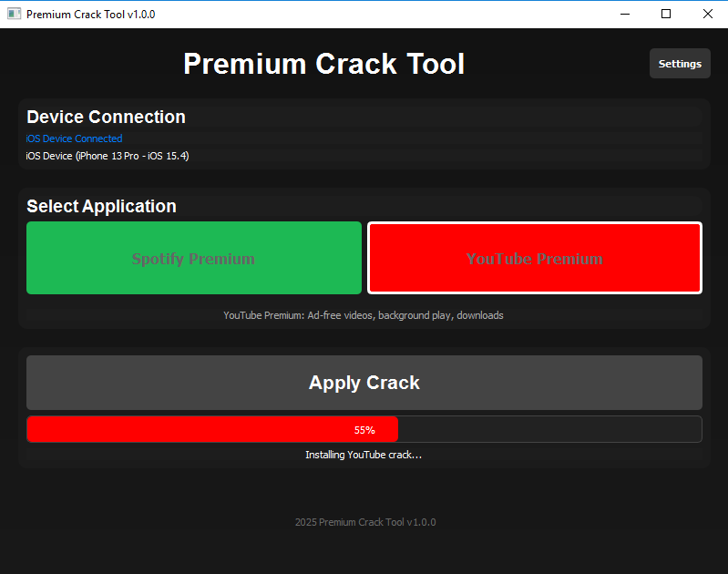Click the 'Installing YouTube crack...' status message
Viewport: 728px width, 574px height.
click(x=364, y=455)
